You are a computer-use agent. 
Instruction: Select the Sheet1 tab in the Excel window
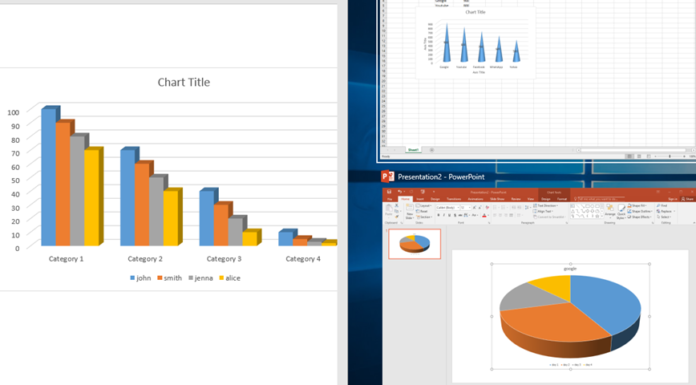click(x=413, y=150)
